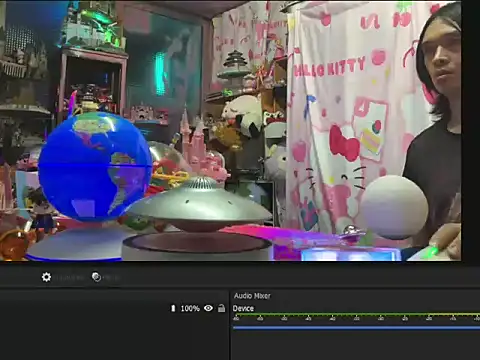Click the battery indicator beside 100%
480x360 pixels.
[x=173, y=308]
